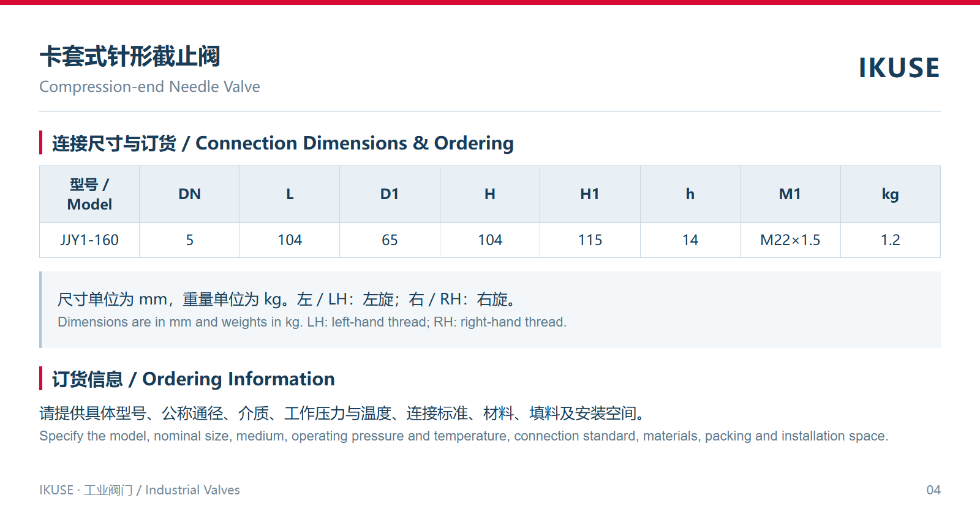Click the note "Dimensions are in mm and weights in kg"
This screenshot has height=514, width=980.
[312, 322]
